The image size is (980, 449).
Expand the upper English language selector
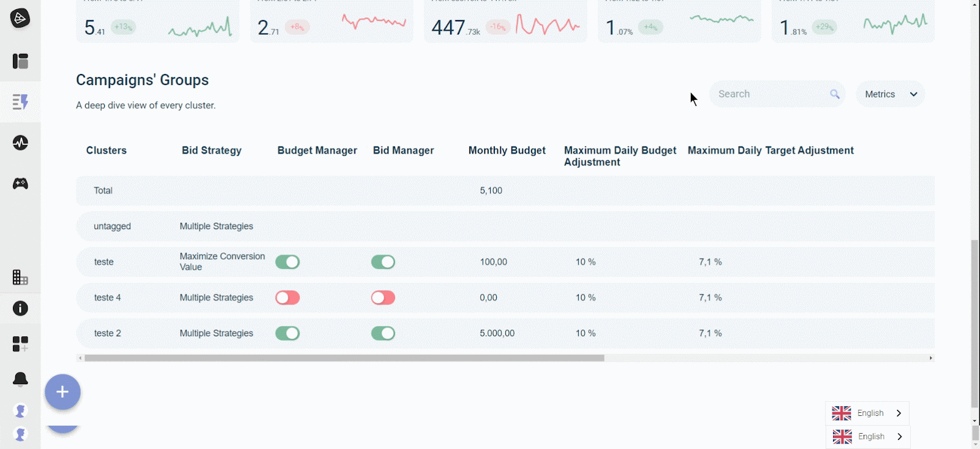[x=867, y=413]
